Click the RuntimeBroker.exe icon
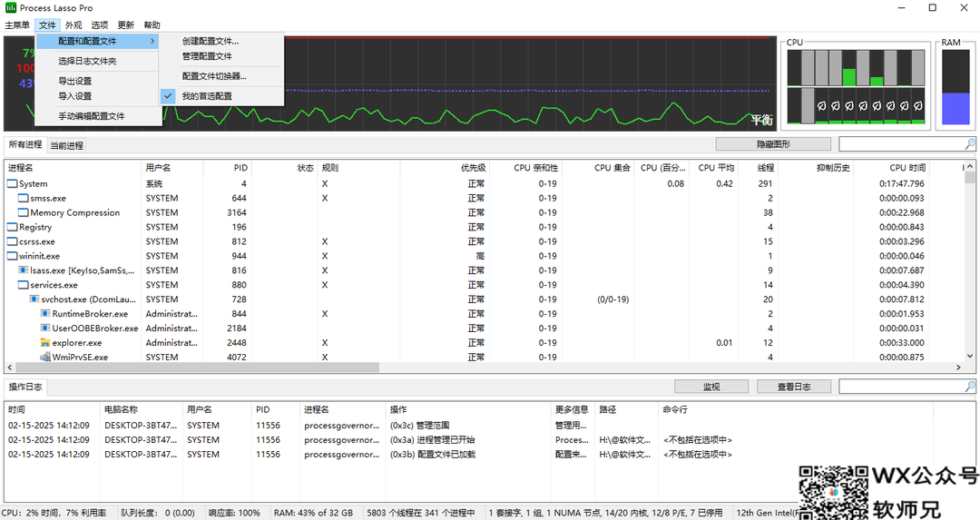This screenshot has height=520, width=980. pyautogui.click(x=45, y=313)
